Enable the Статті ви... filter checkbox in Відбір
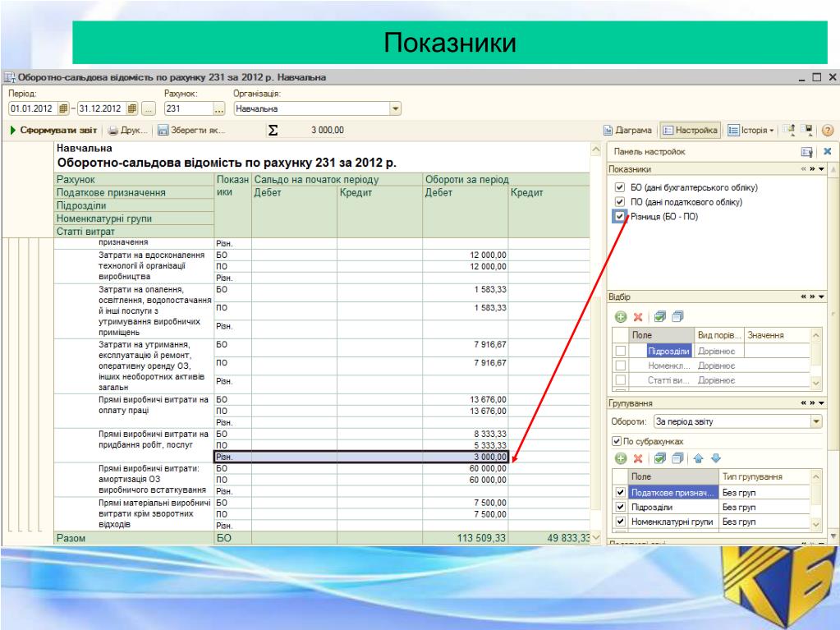 621,379
